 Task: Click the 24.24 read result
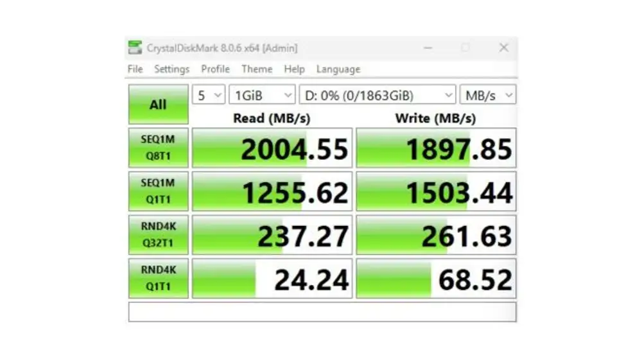(272, 279)
